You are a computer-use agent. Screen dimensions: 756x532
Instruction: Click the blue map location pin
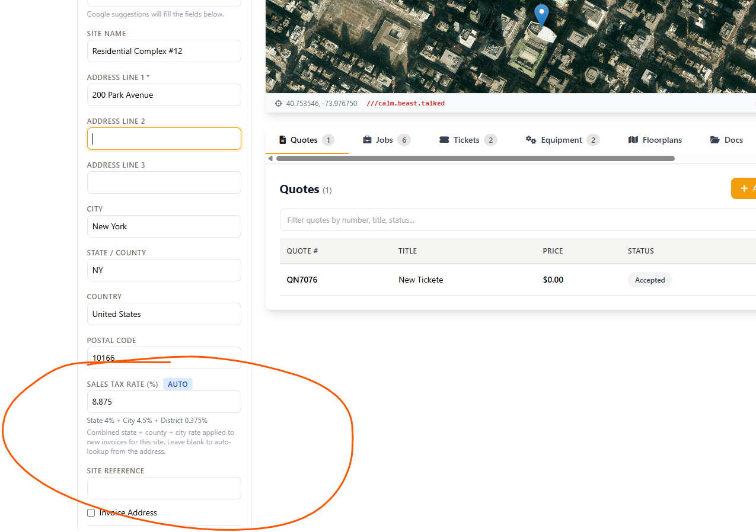point(541,14)
